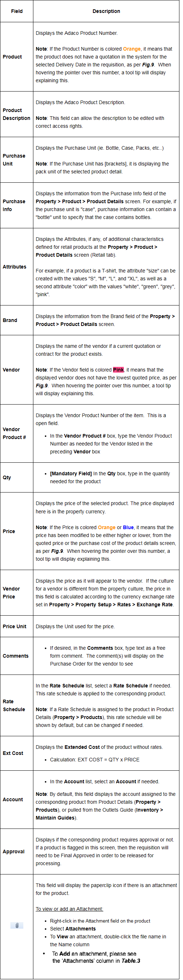Click the Brand field label

pos(10,320)
